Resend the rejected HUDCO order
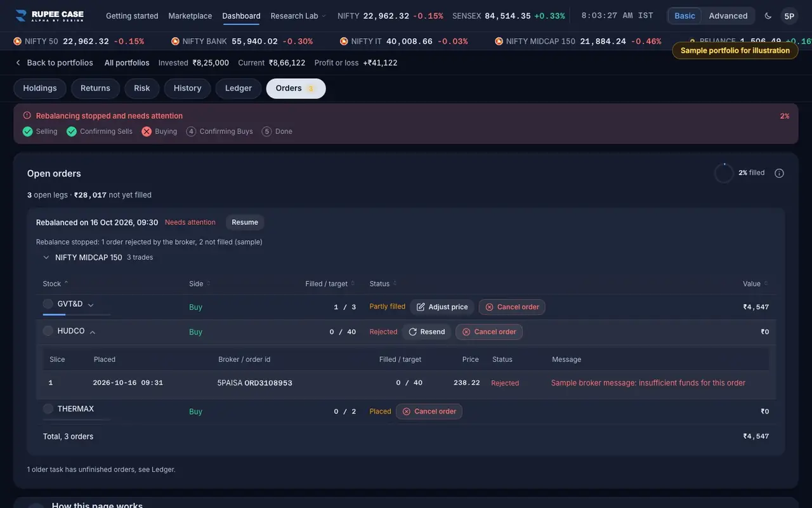Image resolution: width=812 pixels, height=508 pixels. (426, 332)
